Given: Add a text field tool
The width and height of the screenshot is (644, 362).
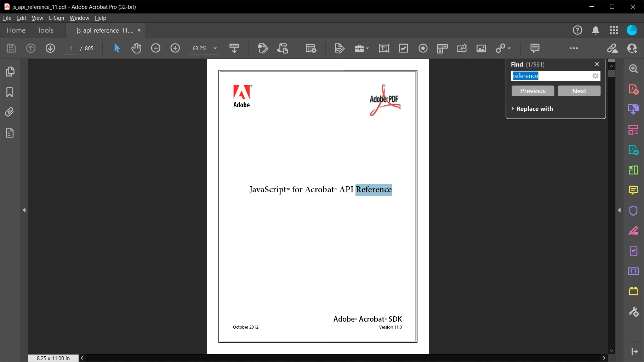Looking at the screenshot, I should (x=384, y=48).
